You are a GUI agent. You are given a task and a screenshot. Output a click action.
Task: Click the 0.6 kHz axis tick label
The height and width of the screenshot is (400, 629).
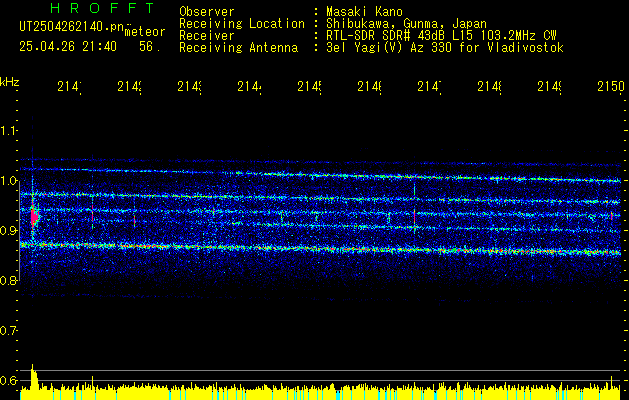[x=8, y=380]
